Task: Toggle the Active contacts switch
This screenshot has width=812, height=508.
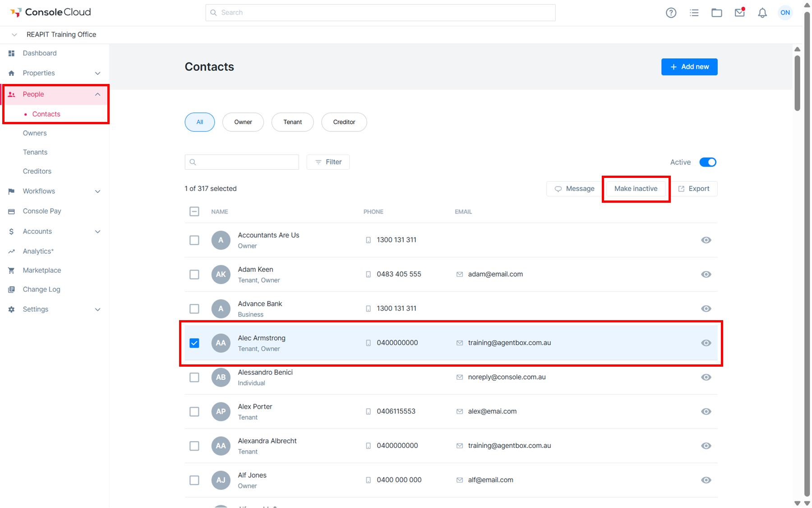Action: (708, 162)
